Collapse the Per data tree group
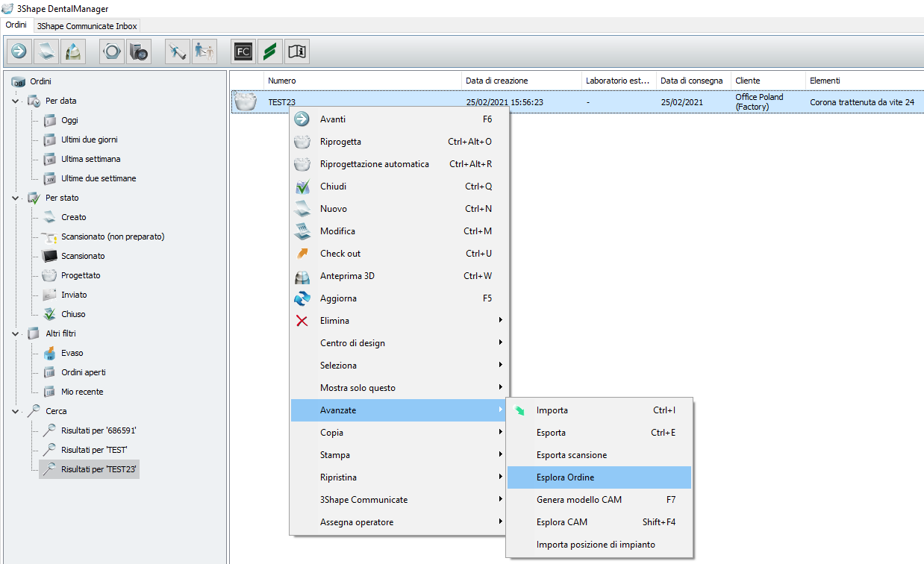The width and height of the screenshot is (924, 564). [16, 101]
